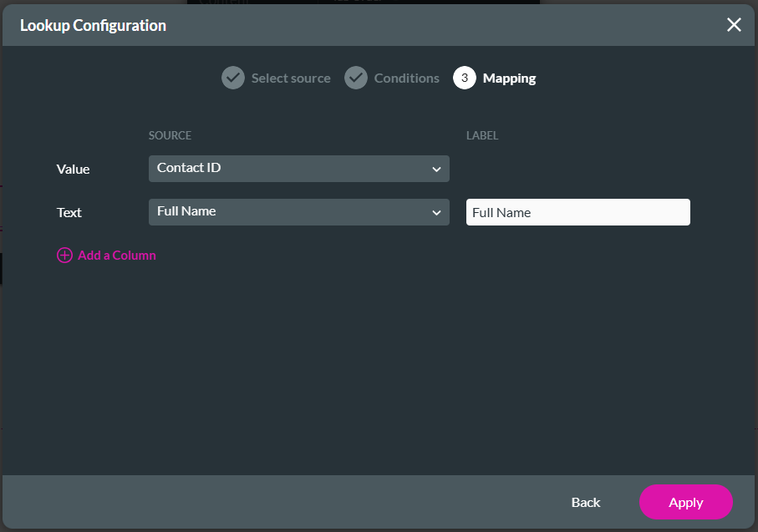Click the Lookup Configuration title text
Screen dimensions: 758x532
click(93, 25)
